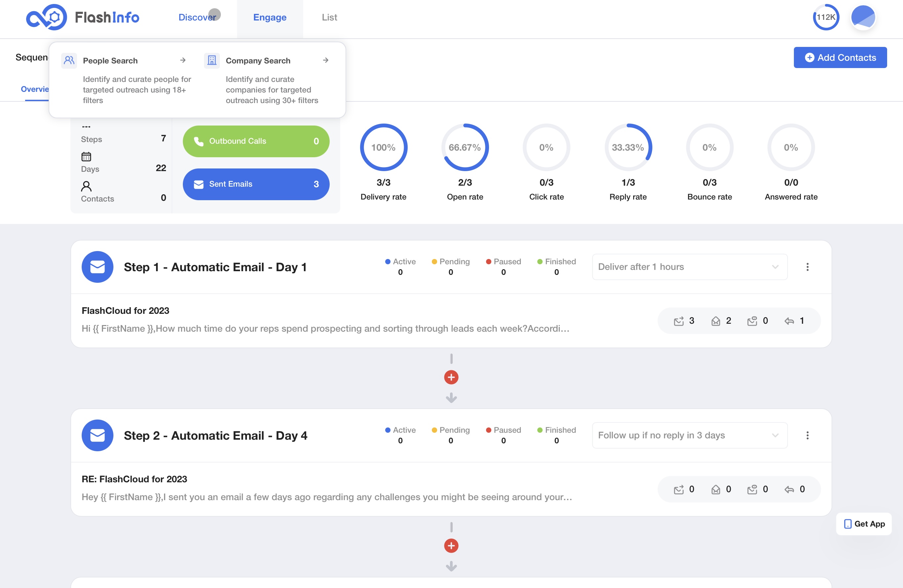The width and height of the screenshot is (903, 588).
Task: Add a step after Step 1
Action: point(451,377)
